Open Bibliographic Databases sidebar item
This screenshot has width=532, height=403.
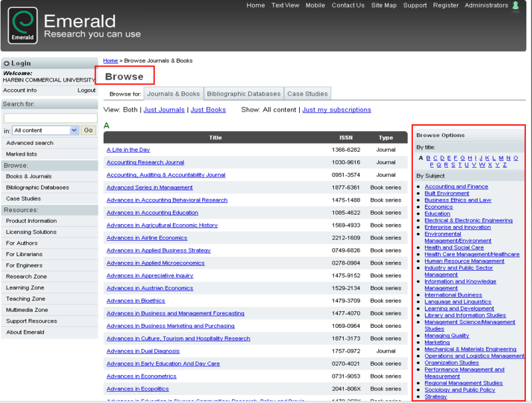click(37, 188)
